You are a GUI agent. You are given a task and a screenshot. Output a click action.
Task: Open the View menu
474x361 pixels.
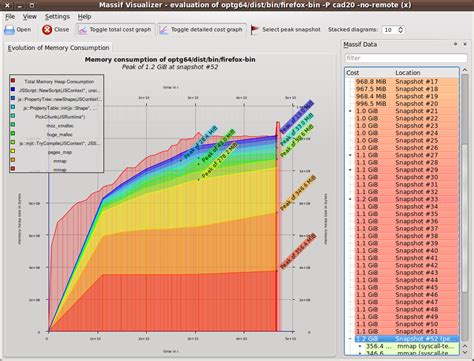point(30,17)
